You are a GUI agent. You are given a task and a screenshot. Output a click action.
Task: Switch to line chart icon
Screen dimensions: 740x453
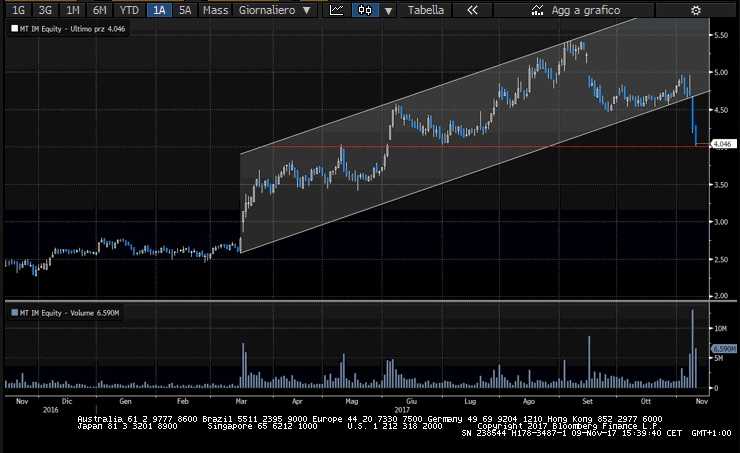click(336, 10)
